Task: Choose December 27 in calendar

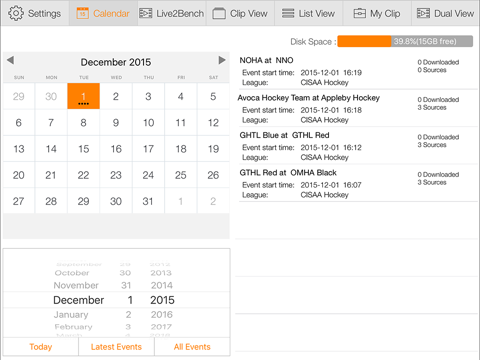Action: pyautogui.click(x=19, y=201)
